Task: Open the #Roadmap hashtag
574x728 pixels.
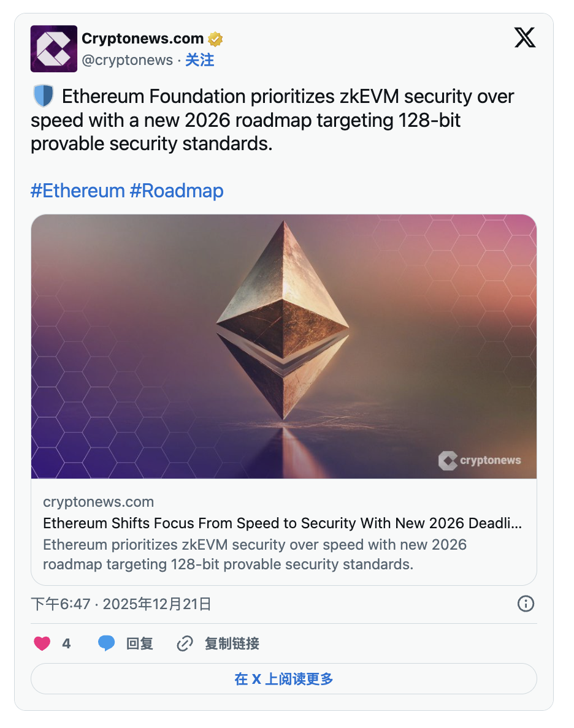Action: coord(177,191)
